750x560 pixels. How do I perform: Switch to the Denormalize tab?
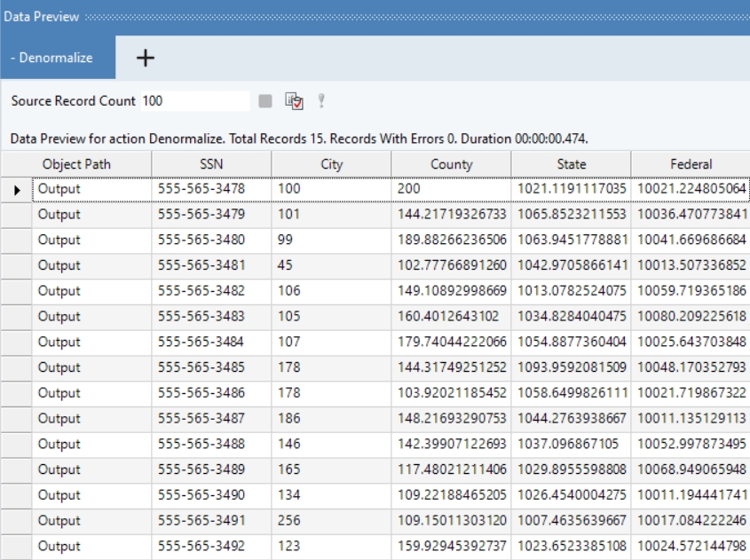[x=57, y=58]
